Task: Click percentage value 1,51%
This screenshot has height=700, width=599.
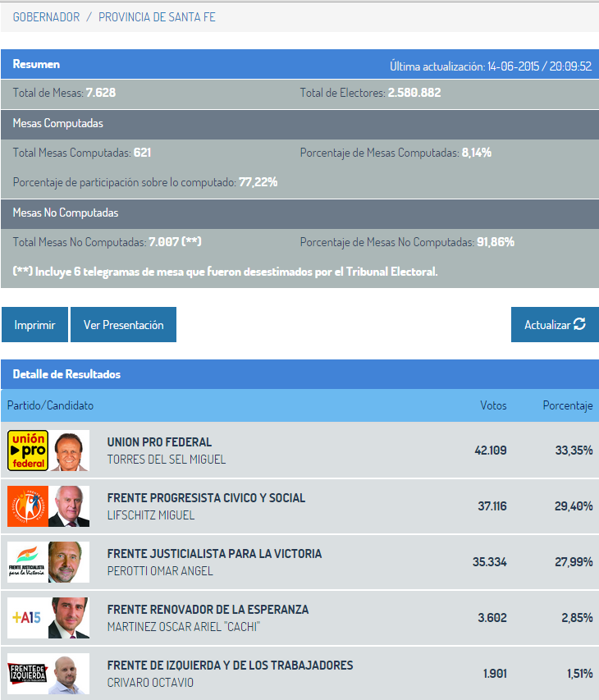Action: coord(580,673)
